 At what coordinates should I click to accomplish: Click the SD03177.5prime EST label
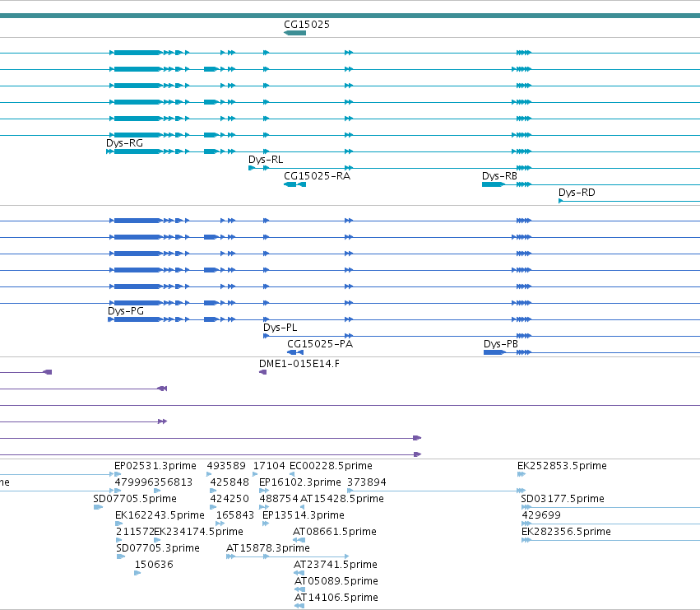coord(563,499)
